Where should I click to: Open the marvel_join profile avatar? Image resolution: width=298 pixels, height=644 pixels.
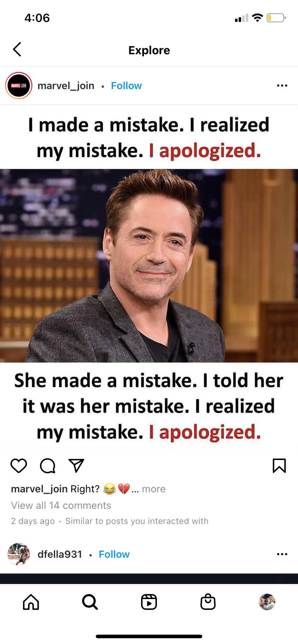tap(19, 86)
